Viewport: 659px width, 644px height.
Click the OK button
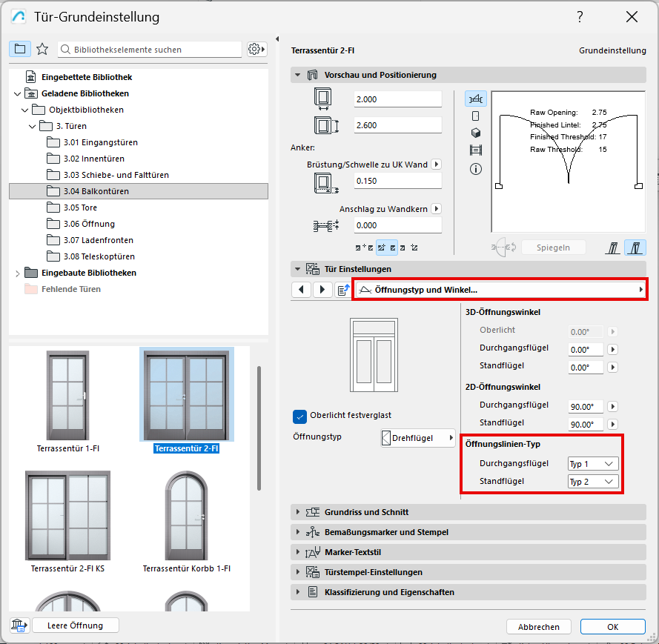click(x=613, y=627)
